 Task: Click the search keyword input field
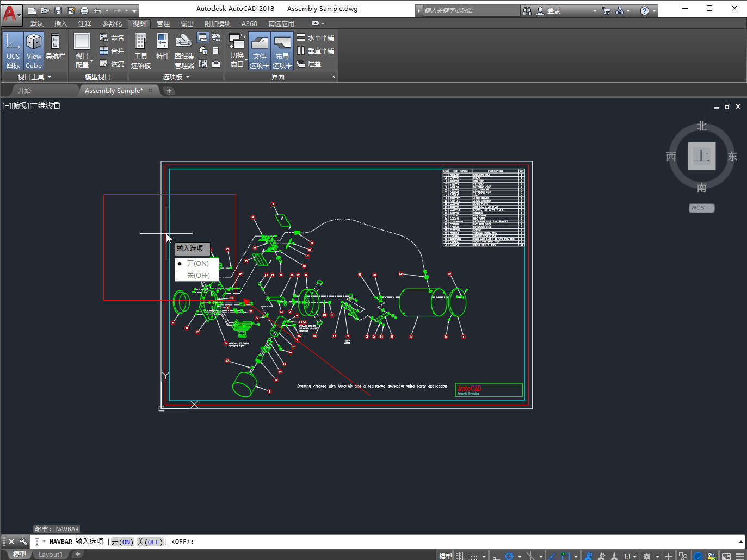(471, 10)
